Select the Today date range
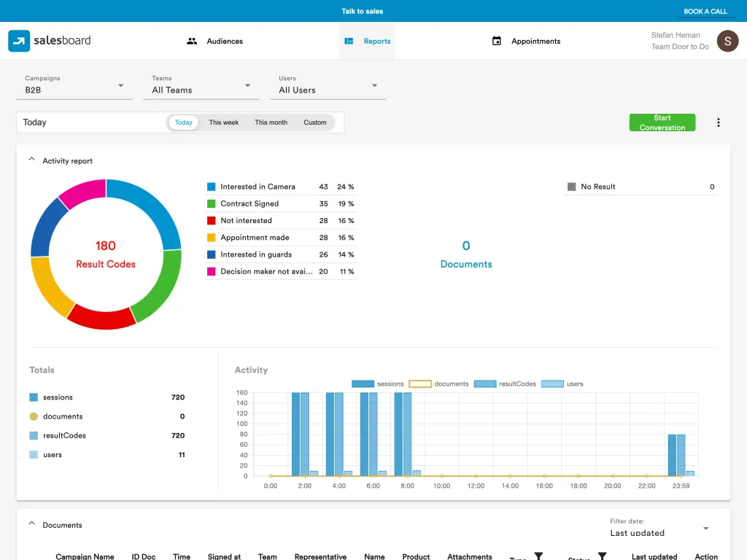 pyautogui.click(x=183, y=122)
